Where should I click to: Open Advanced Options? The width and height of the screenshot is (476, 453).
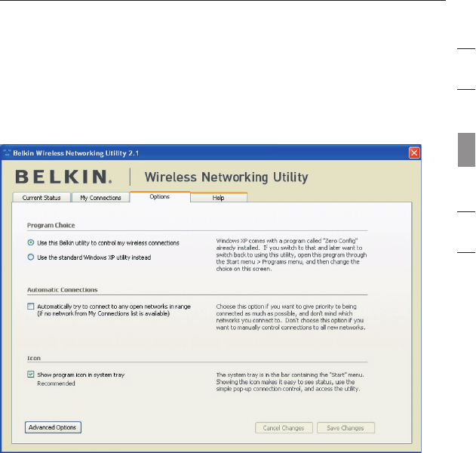(x=53, y=427)
